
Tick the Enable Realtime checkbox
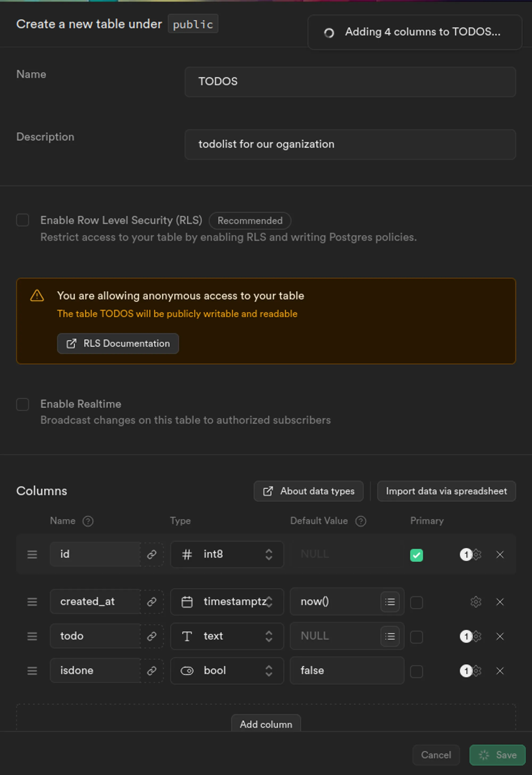[x=23, y=404]
